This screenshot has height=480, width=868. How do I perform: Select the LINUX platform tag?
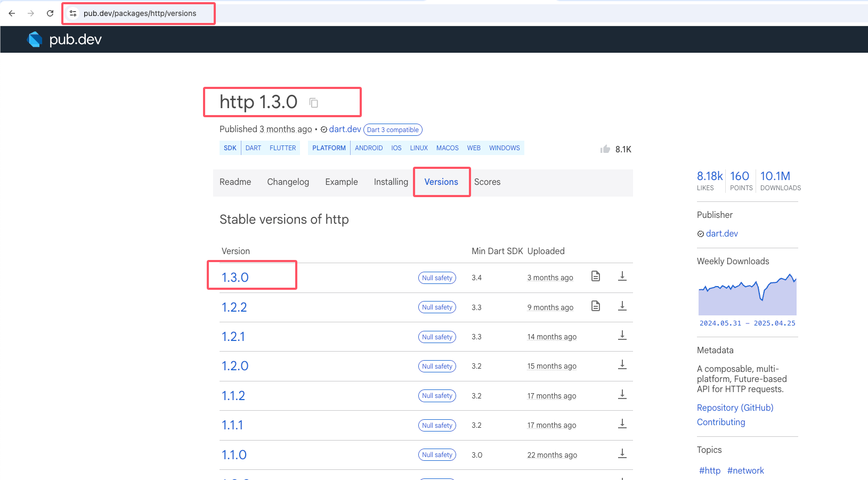(419, 148)
